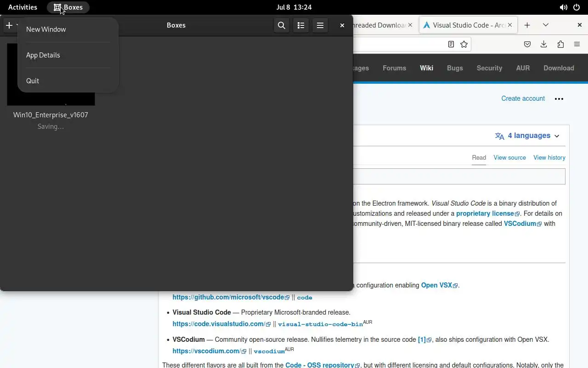
Task: Close the Visual Studio Code browser tab
Action: click(x=509, y=25)
